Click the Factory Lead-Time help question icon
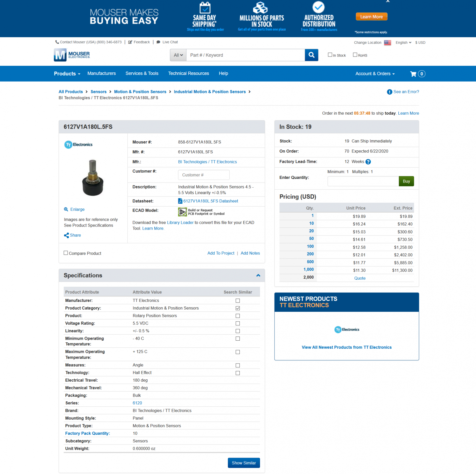The image size is (476, 474). coord(368,162)
